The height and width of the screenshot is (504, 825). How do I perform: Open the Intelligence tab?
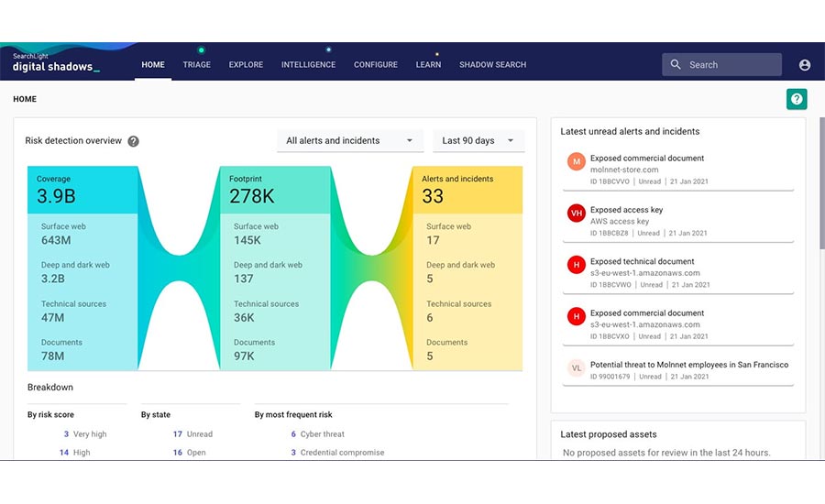(x=308, y=65)
